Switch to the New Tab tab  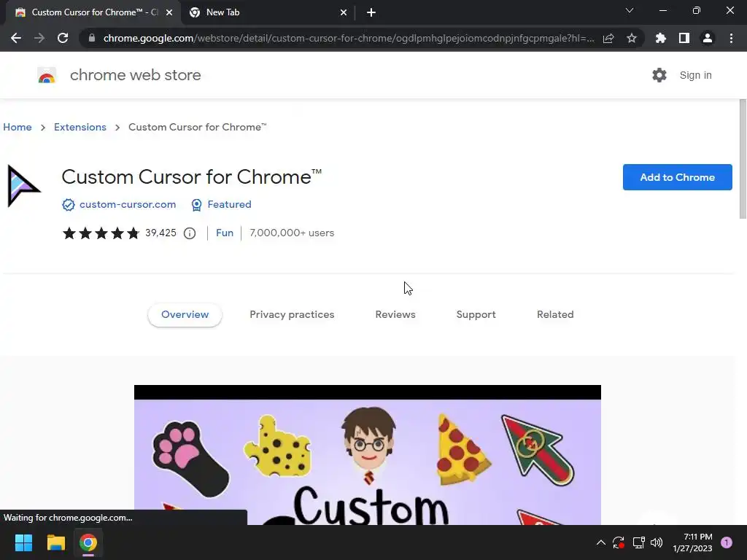[268, 12]
